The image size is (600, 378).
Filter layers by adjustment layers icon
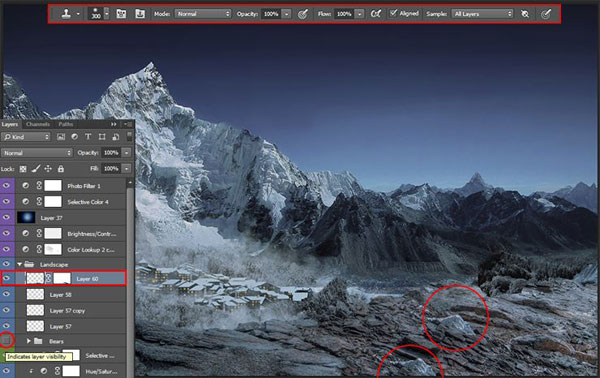[75, 137]
